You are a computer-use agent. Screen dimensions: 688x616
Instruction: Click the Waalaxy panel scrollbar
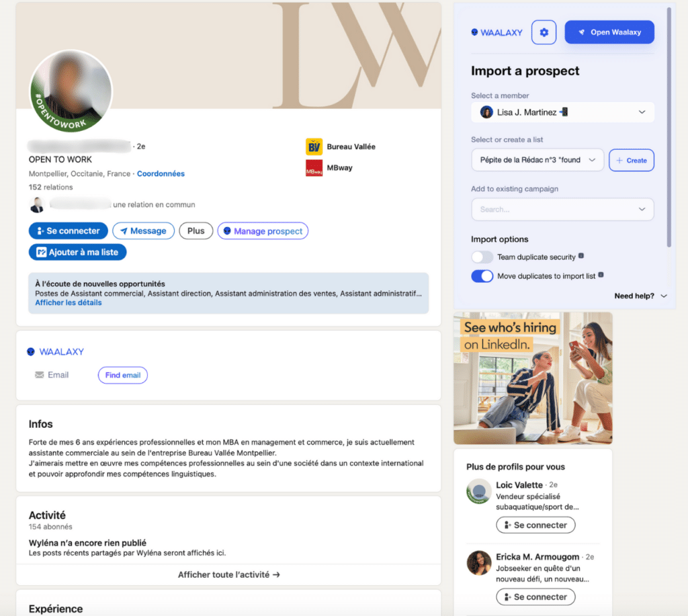tap(669, 127)
